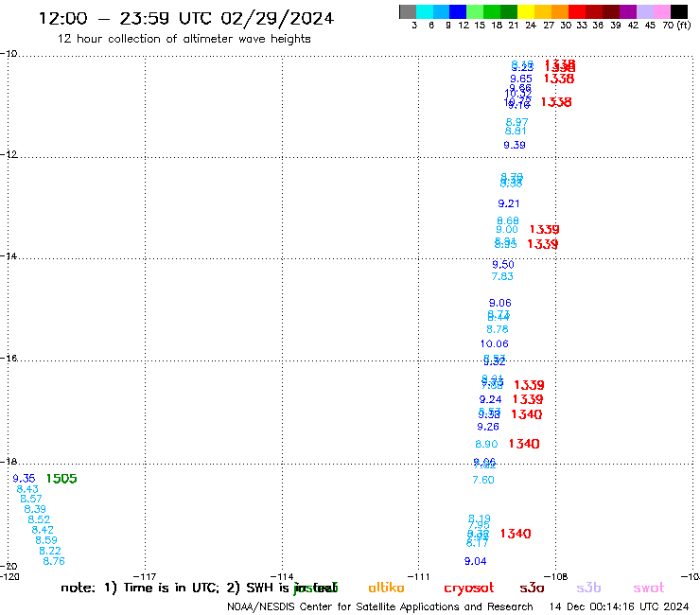Click wave height value 9.26
Image resolution: width=700 pixels, height=615 pixels.
point(488,427)
